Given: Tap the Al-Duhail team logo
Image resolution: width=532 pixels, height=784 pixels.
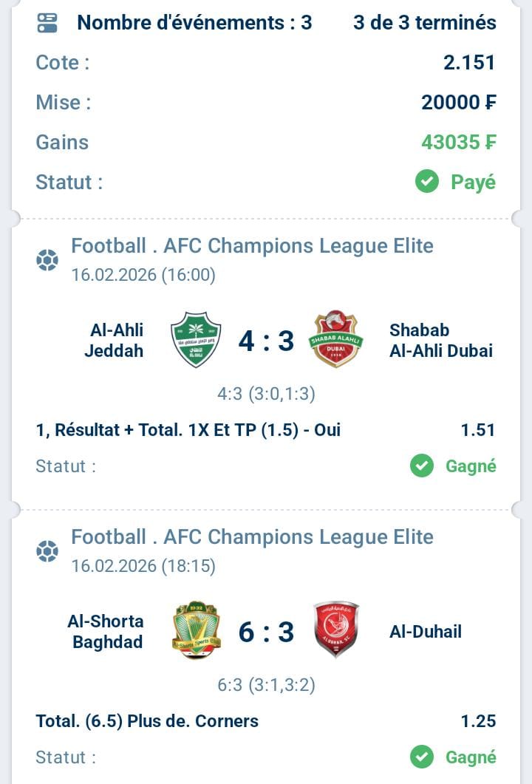Looking at the screenshot, I should (335, 630).
